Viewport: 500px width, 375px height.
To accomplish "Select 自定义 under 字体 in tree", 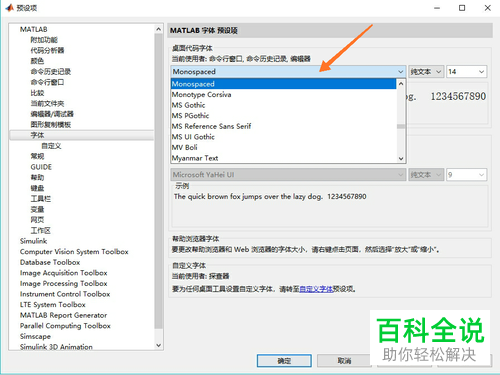I will pyautogui.click(x=51, y=146).
